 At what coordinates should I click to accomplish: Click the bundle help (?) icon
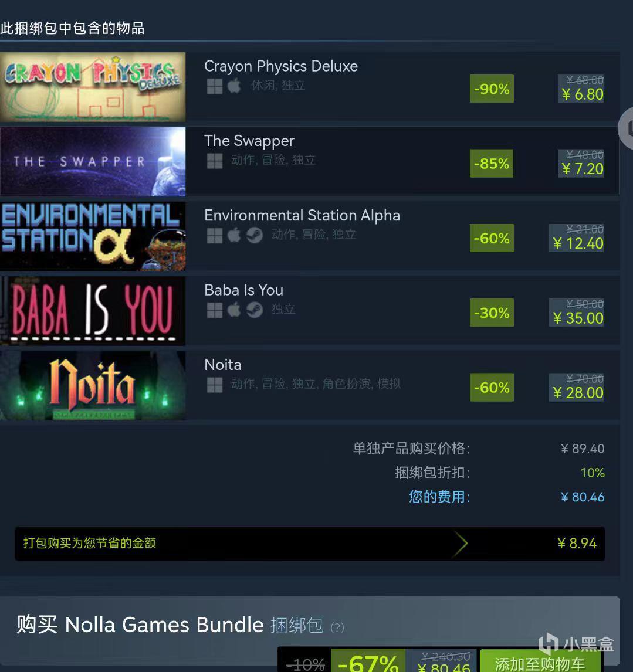(337, 627)
